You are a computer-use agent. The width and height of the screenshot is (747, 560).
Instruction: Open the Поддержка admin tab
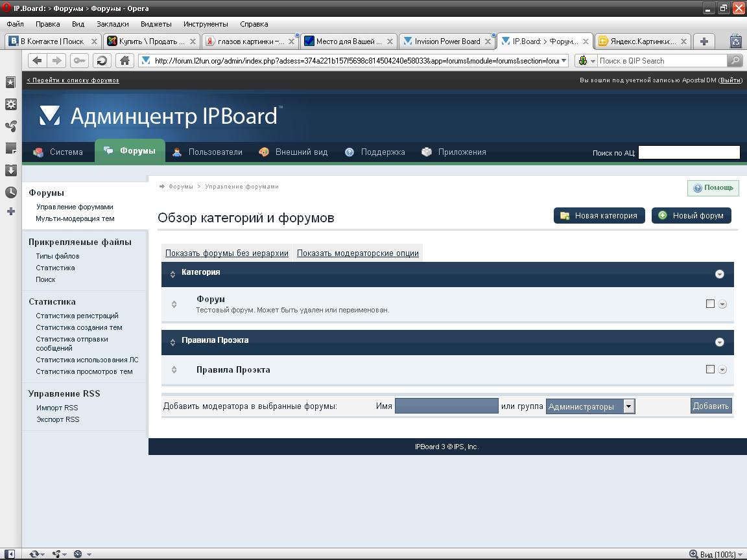[375, 152]
